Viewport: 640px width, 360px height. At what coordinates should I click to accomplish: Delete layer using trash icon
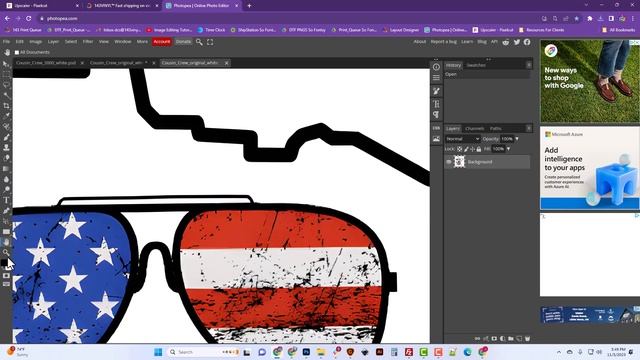tap(527, 338)
